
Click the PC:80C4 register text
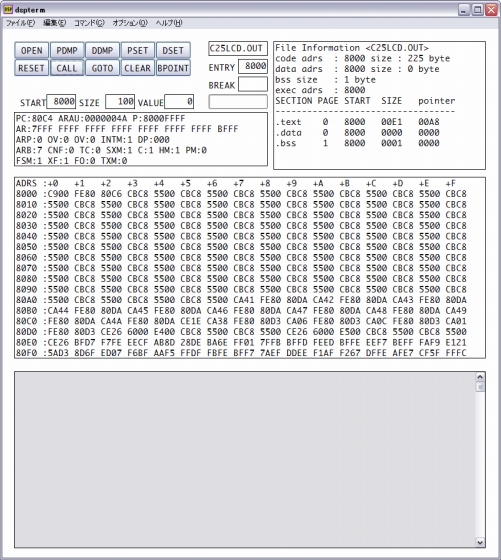(34, 119)
